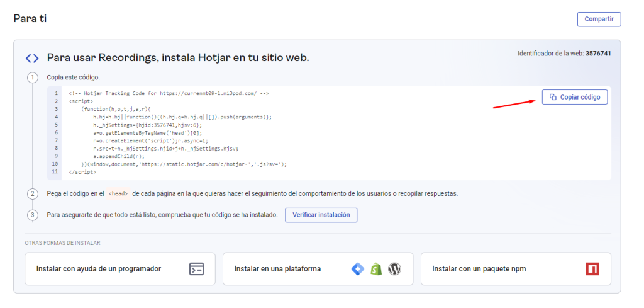
Task: Click heading Para usar Recordings, instala Hotjar
Action: coord(178,57)
